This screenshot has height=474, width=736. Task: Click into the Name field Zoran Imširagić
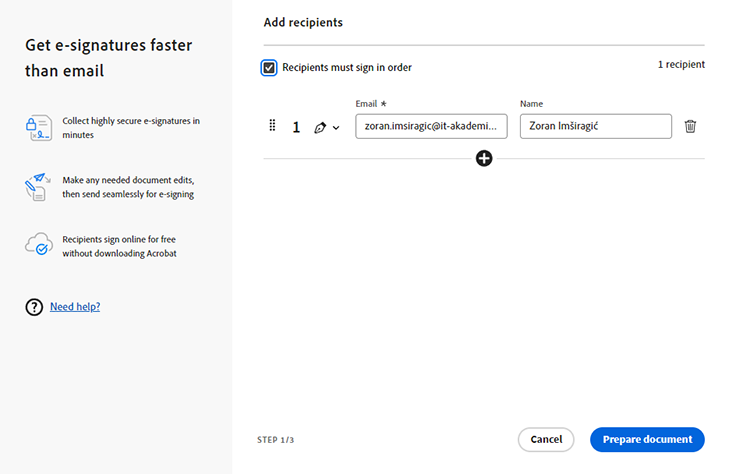tap(595, 126)
